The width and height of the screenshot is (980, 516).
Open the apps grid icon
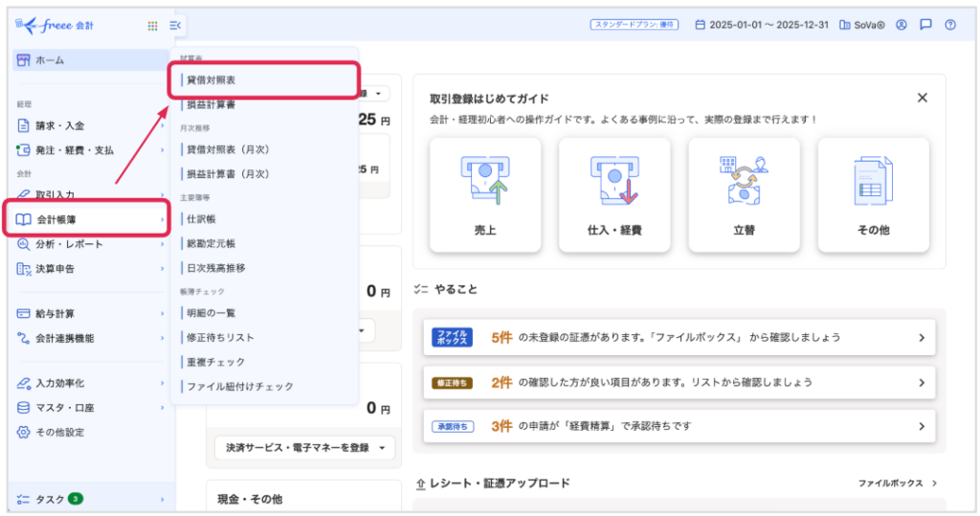pyautogui.click(x=152, y=26)
